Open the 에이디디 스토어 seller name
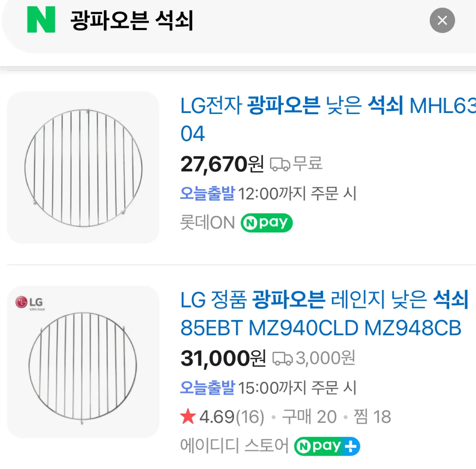 pos(234,446)
